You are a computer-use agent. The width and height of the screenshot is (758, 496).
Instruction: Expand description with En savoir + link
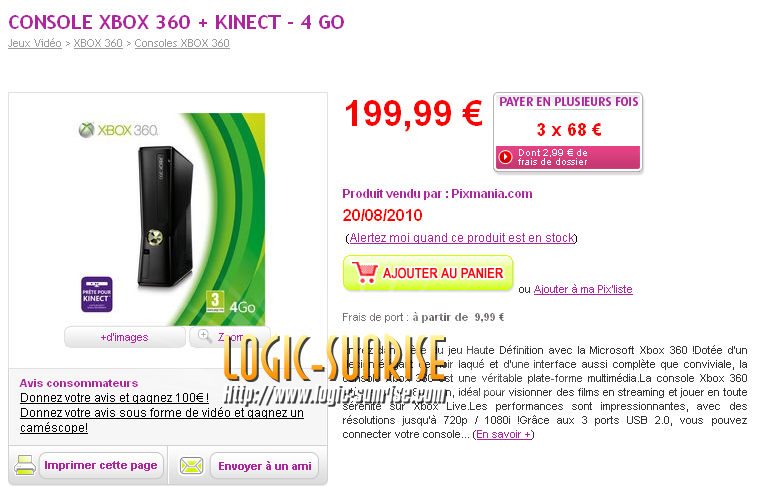point(503,434)
